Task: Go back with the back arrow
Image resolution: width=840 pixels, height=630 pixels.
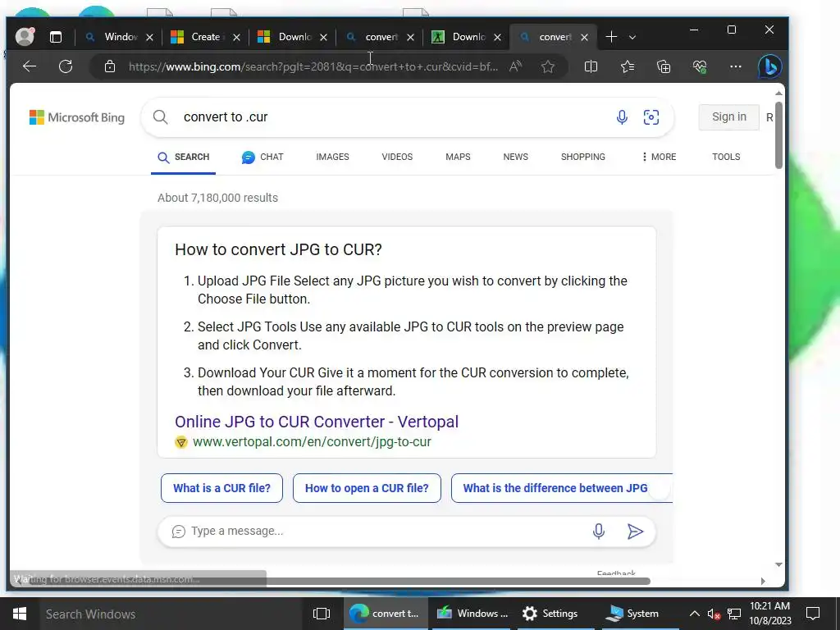Action: (30, 66)
